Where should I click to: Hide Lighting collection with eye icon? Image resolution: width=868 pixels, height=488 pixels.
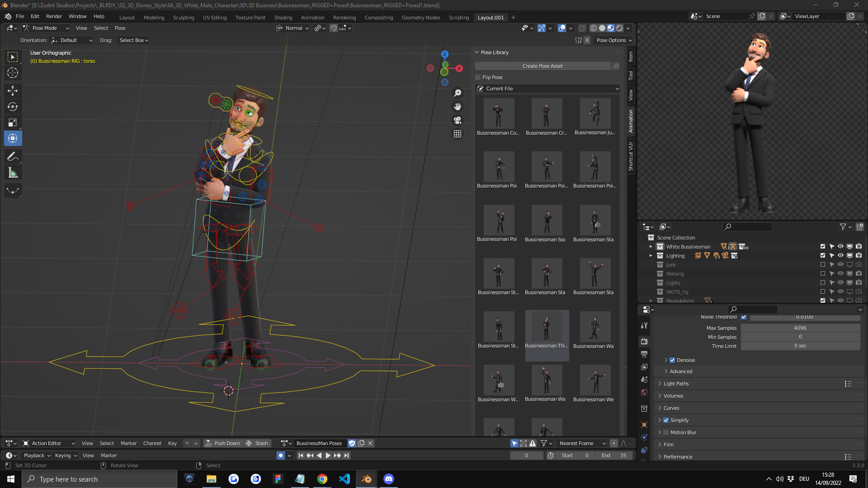click(x=840, y=256)
